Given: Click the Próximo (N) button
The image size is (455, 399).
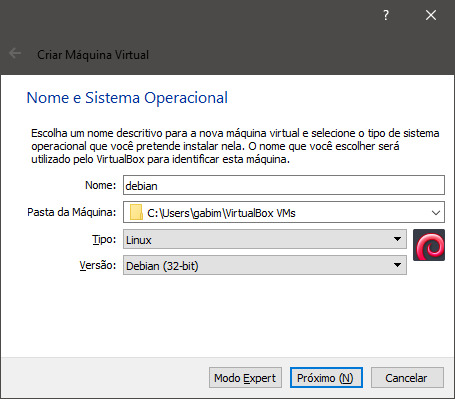Looking at the screenshot, I should coord(326,378).
